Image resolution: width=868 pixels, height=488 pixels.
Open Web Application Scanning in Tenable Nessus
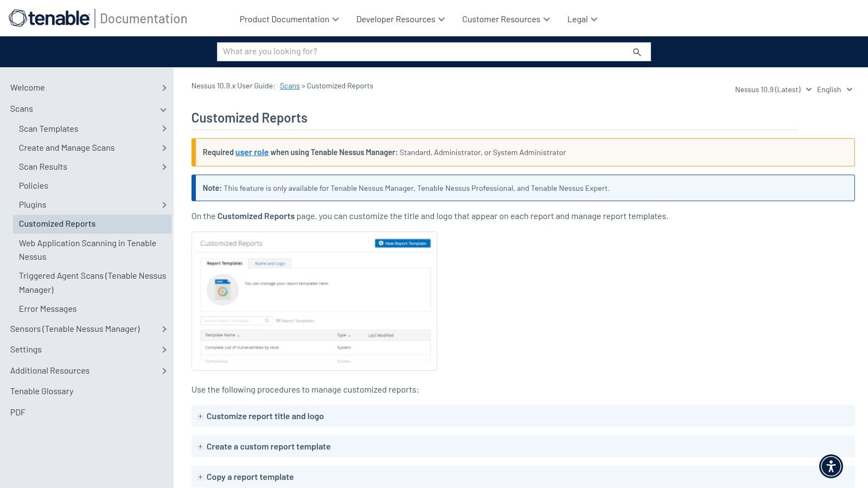[x=87, y=250]
